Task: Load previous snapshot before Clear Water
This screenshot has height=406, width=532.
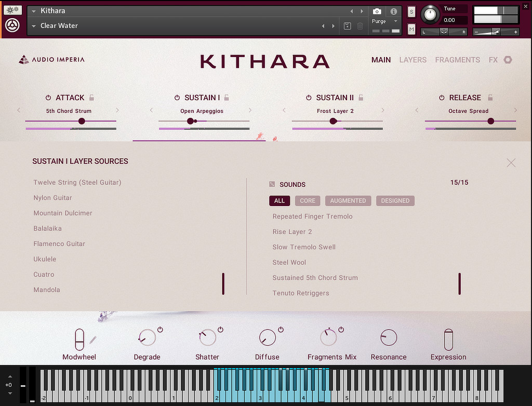Action: (x=323, y=26)
